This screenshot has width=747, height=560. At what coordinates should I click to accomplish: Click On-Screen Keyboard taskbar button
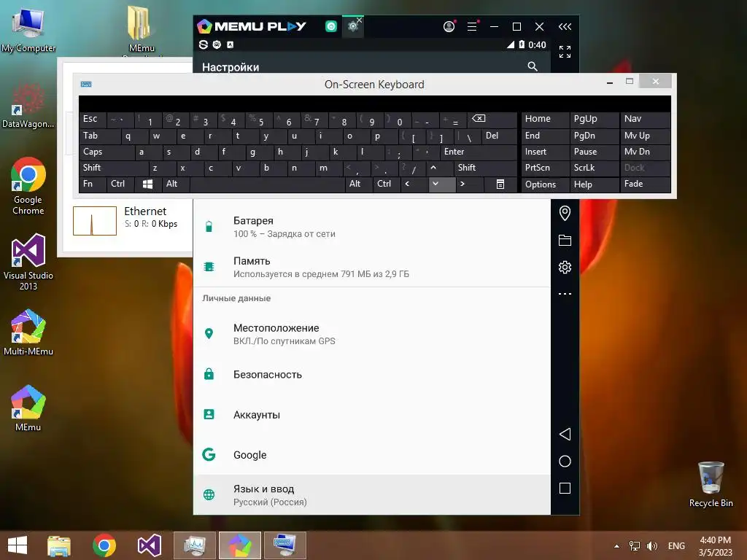point(285,545)
